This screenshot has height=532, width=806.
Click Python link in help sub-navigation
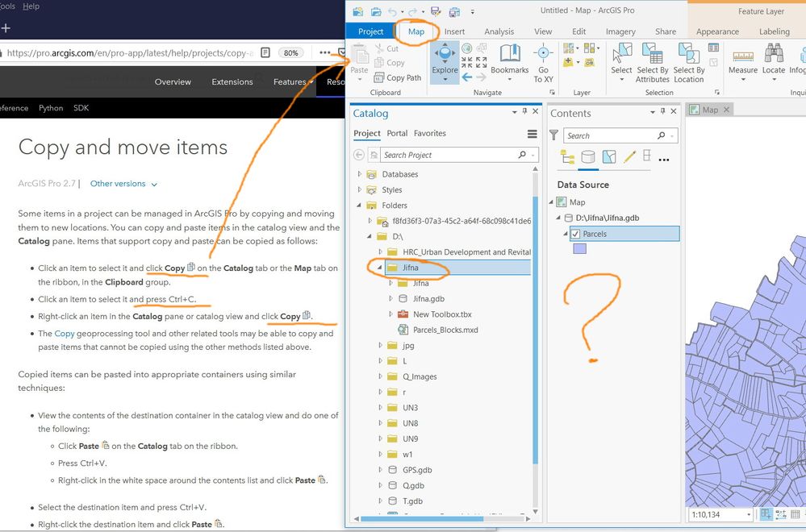pyautogui.click(x=51, y=108)
